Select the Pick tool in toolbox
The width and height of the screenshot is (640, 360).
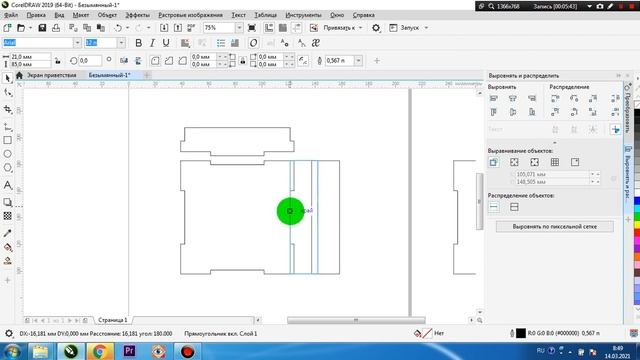point(7,78)
